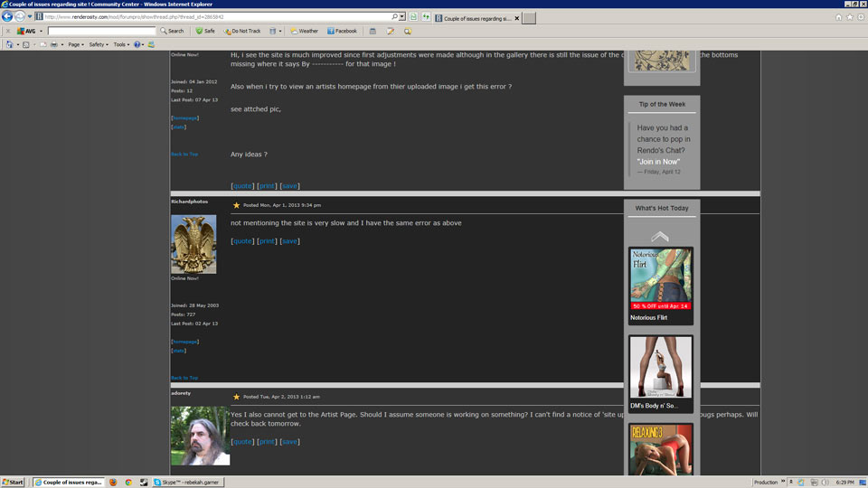Go back with the browser Back arrow

coord(7,16)
